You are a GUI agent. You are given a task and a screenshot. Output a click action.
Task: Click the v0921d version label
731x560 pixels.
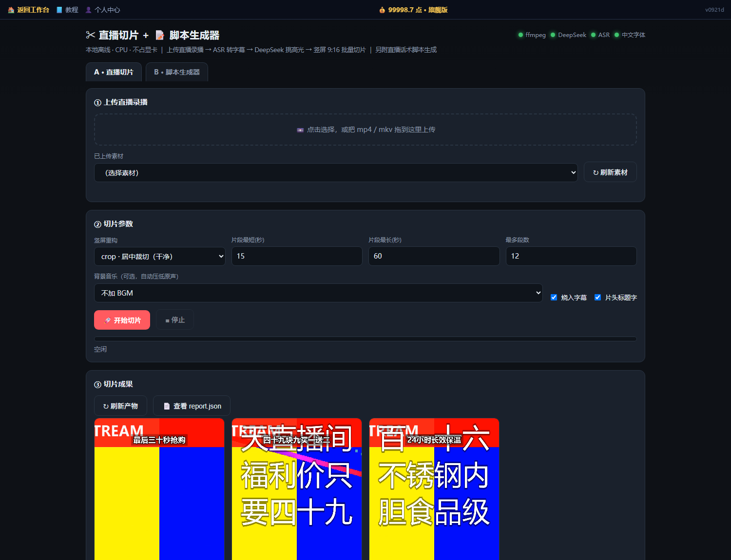714,10
